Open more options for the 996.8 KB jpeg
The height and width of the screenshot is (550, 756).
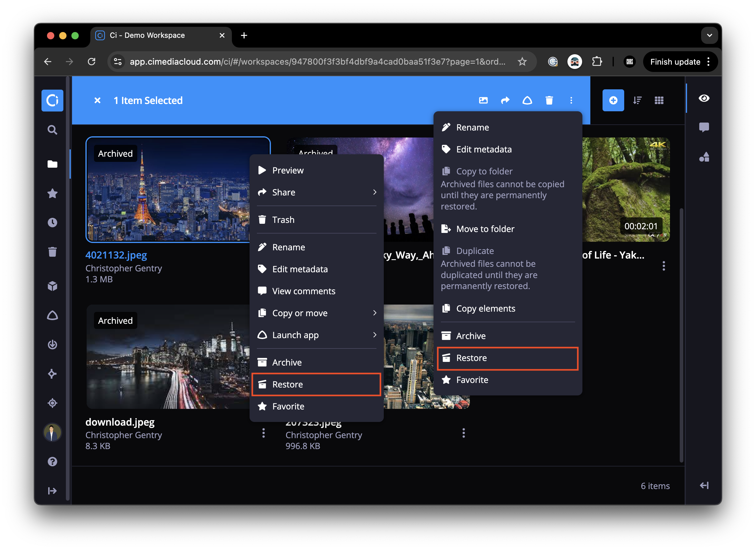464,433
